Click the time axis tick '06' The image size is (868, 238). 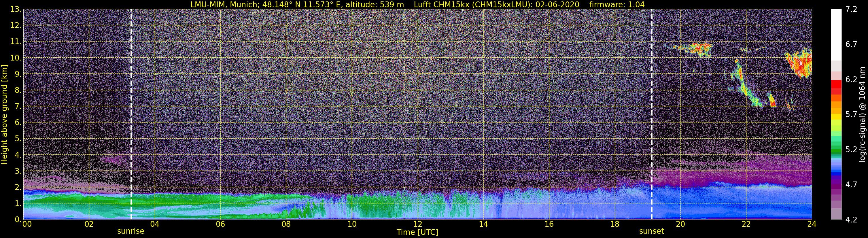(x=220, y=224)
